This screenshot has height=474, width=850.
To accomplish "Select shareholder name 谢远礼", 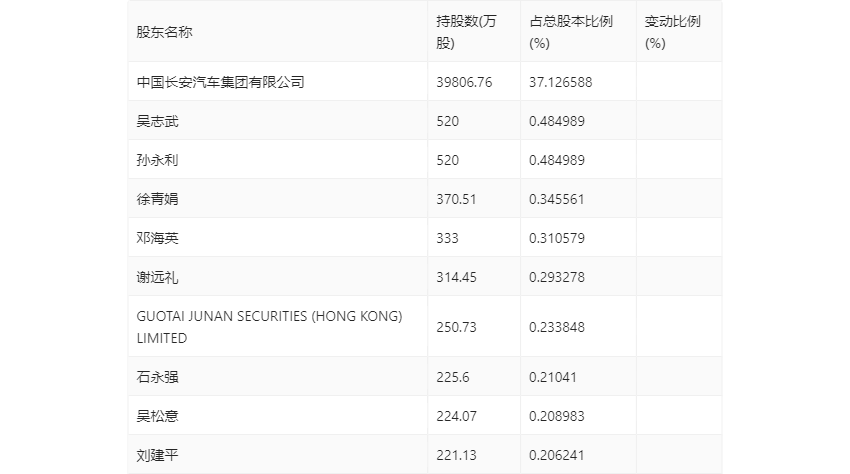I will pos(157,277).
